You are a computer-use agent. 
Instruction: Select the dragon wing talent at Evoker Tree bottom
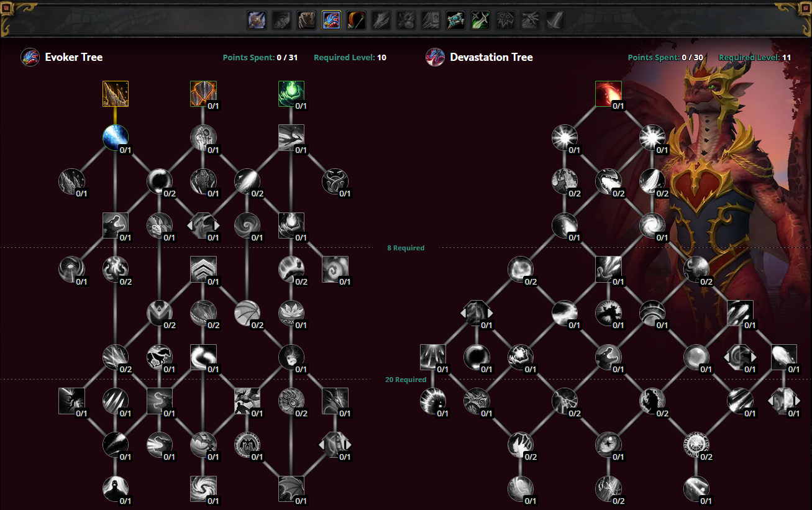tap(291, 489)
